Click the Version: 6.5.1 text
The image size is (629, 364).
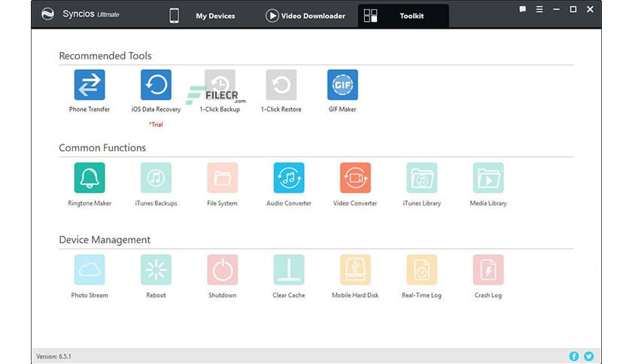(x=53, y=356)
